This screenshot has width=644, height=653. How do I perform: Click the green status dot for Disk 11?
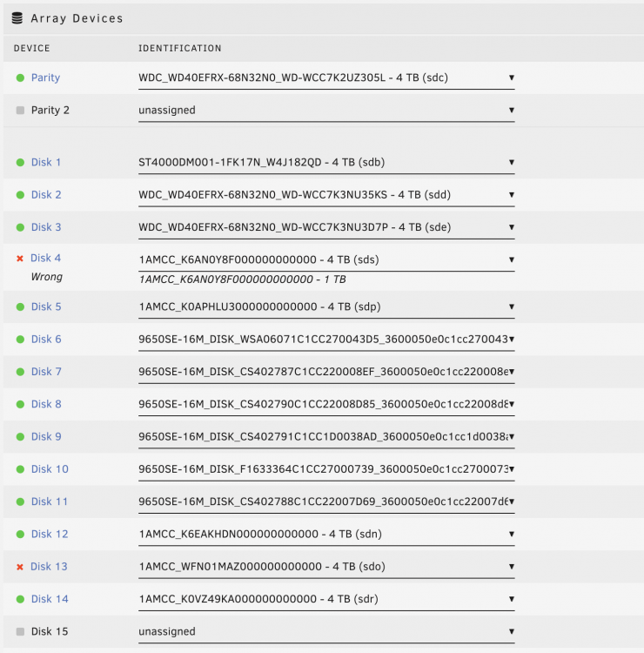(20, 502)
